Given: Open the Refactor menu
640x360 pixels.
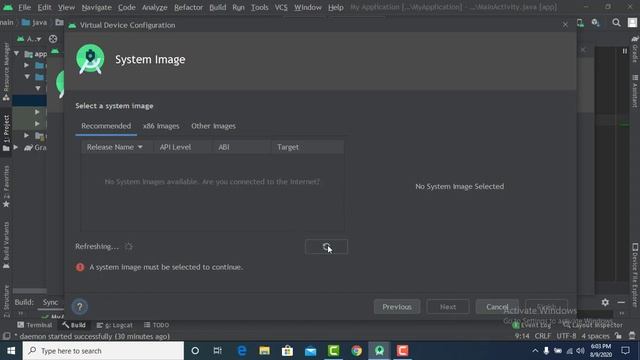Looking at the screenshot, I should (188, 7).
